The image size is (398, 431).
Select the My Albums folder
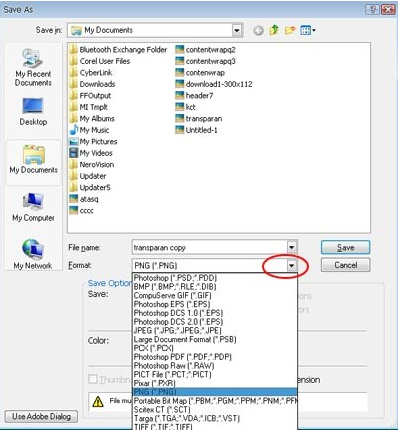[92, 119]
